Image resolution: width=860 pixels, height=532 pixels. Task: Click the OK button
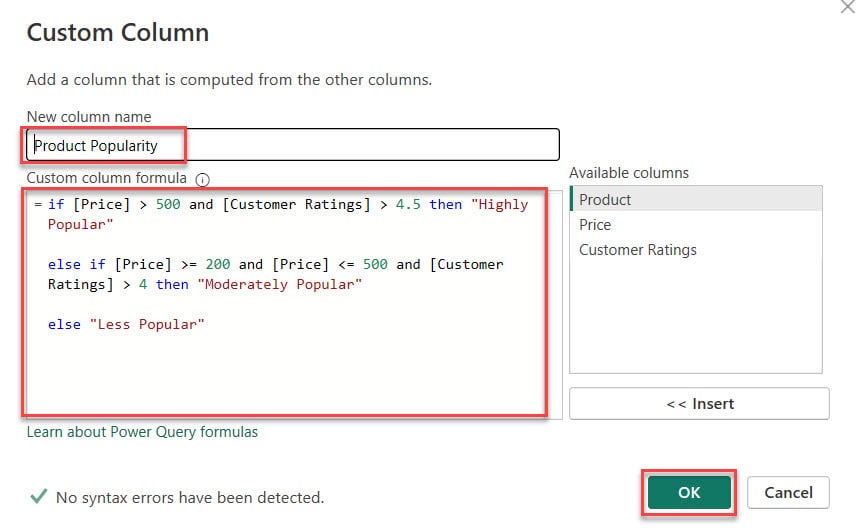pos(689,493)
